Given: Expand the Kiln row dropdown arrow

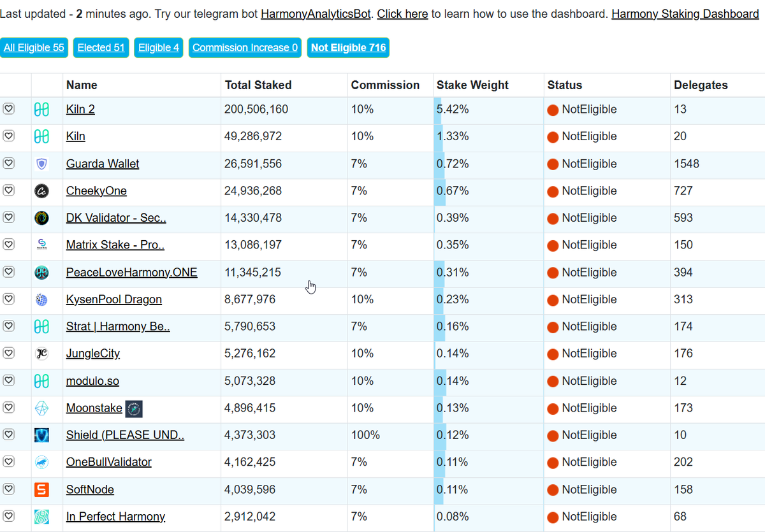Looking at the screenshot, I should click(8, 136).
